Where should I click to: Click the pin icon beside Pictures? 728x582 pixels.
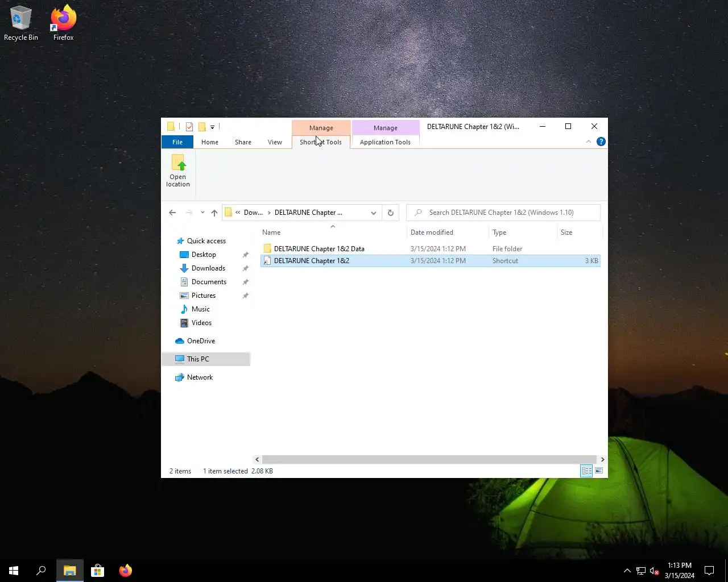click(x=246, y=296)
